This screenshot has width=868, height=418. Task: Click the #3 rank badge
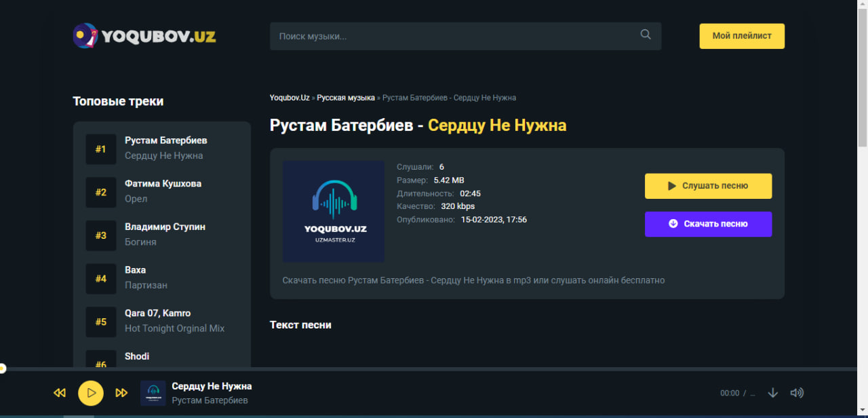[101, 235]
